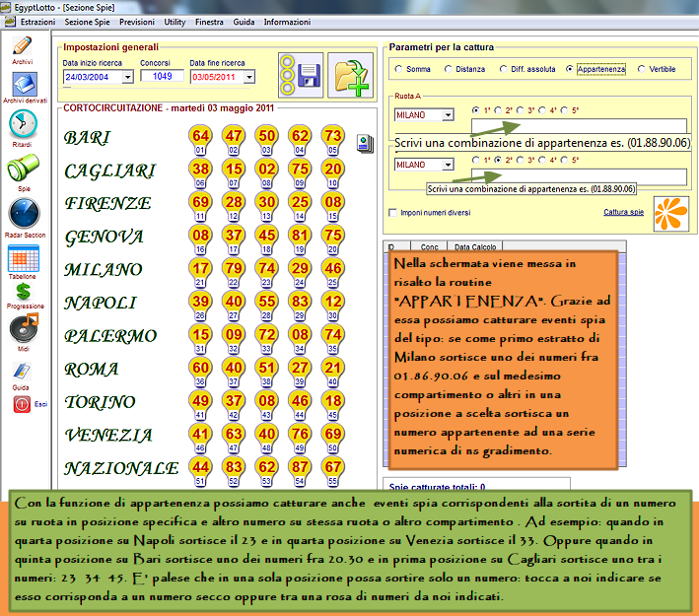Click Firenze bulb number 28
This screenshot has width=699, height=616.
tap(234, 202)
